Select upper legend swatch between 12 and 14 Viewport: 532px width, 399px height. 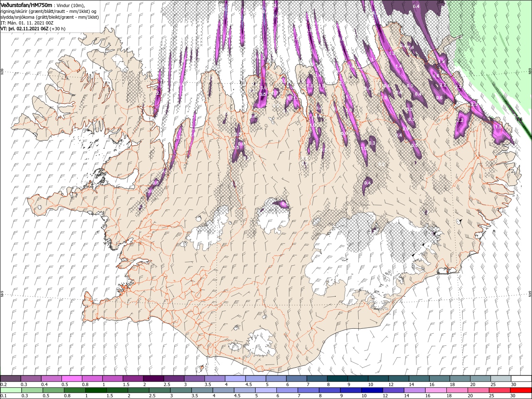399,379
